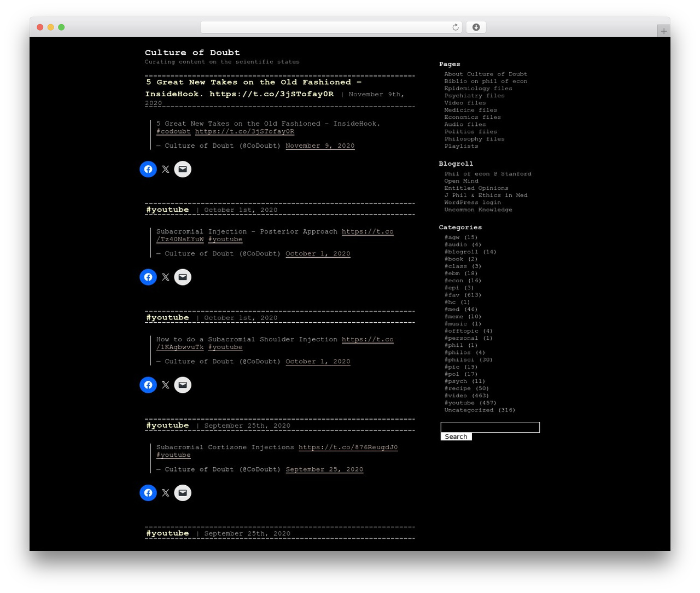Email the Cortisone Injections post
Viewport: 700px width, 593px height.
click(183, 493)
